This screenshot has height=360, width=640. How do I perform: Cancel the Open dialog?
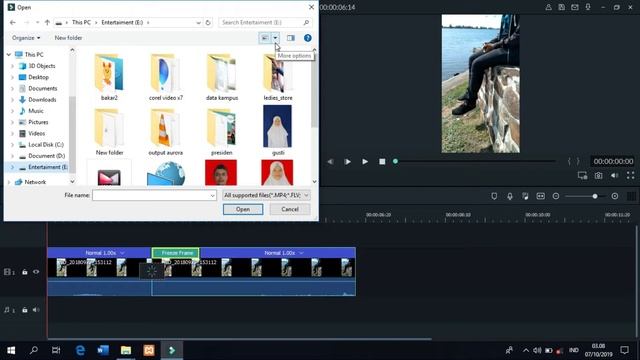290,209
